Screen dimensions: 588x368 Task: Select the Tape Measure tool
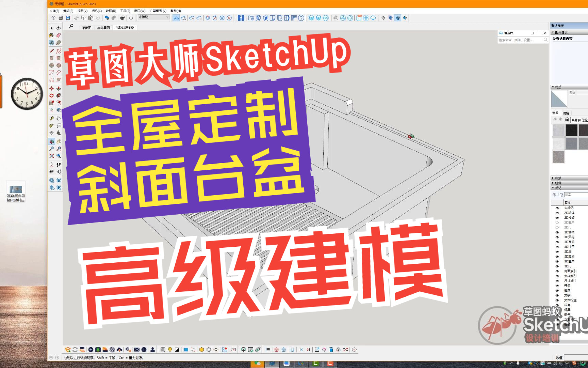click(51, 118)
